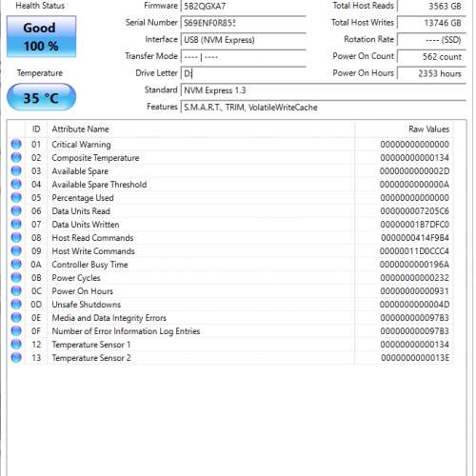The height and width of the screenshot is (476, 476).
Task: Click the 35 °C temperature button
Action: pyautogui.click(x=41, y=97)
